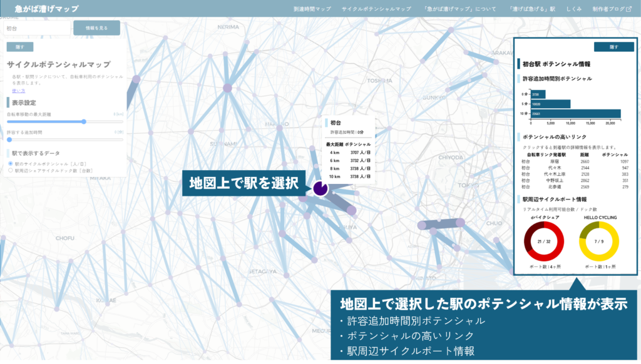641x364 pixels.
Task: Open the 中野坂上 destination station link row
Action: [575, 180]
